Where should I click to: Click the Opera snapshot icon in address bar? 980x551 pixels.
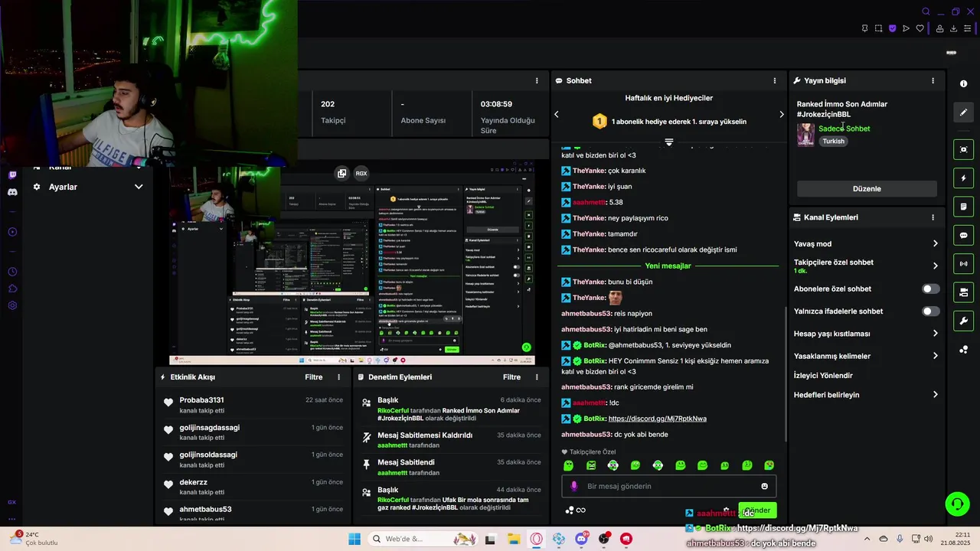878,28
